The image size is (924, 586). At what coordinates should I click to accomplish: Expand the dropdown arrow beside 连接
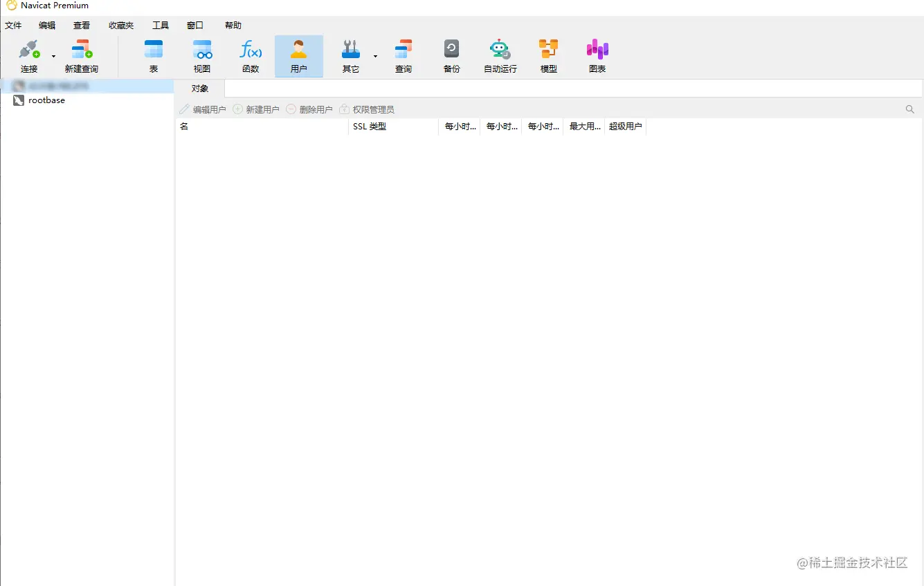click(x=53, y=56)
